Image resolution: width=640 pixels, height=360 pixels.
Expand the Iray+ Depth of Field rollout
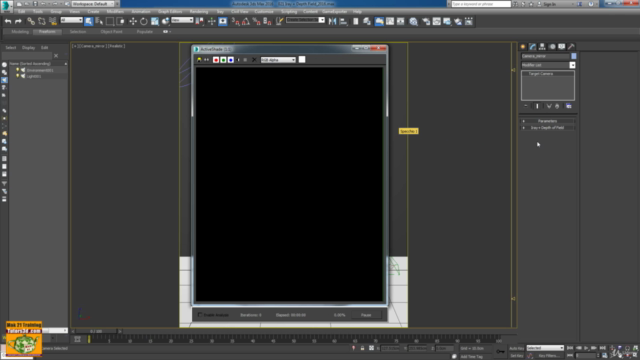pos(547,128)
